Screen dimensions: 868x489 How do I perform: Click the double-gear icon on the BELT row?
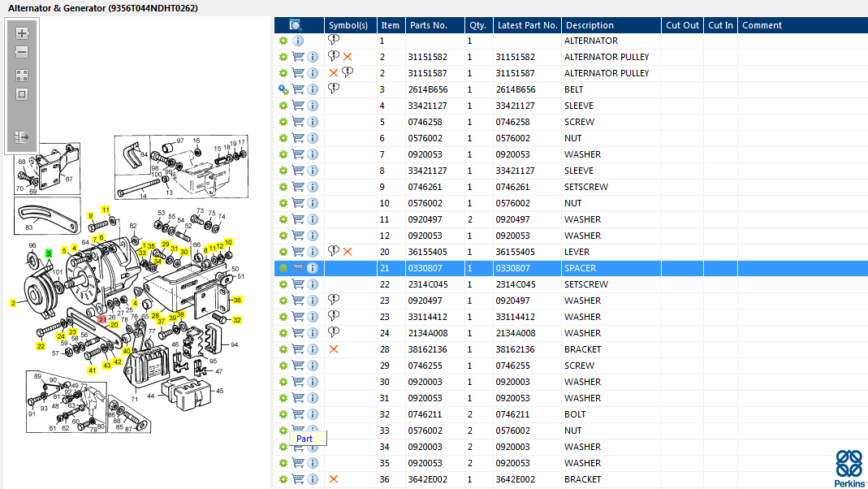pos(283,89)
